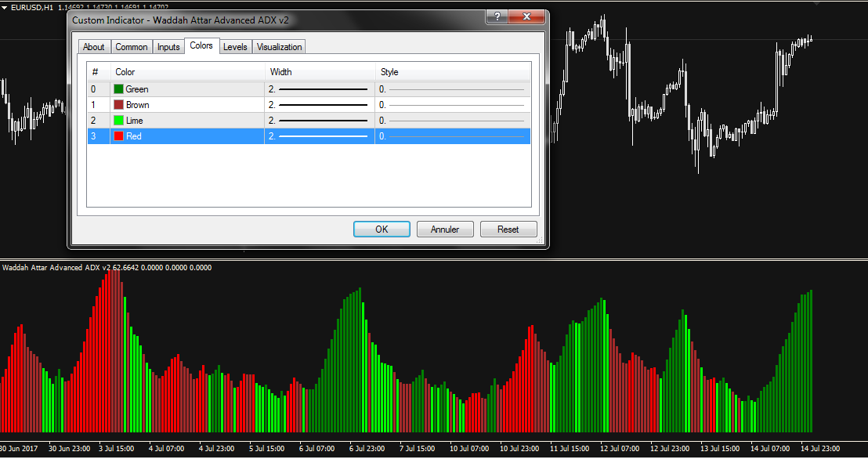Open the style selector for Brown row
868x459 pixels.
click(453, 105)
